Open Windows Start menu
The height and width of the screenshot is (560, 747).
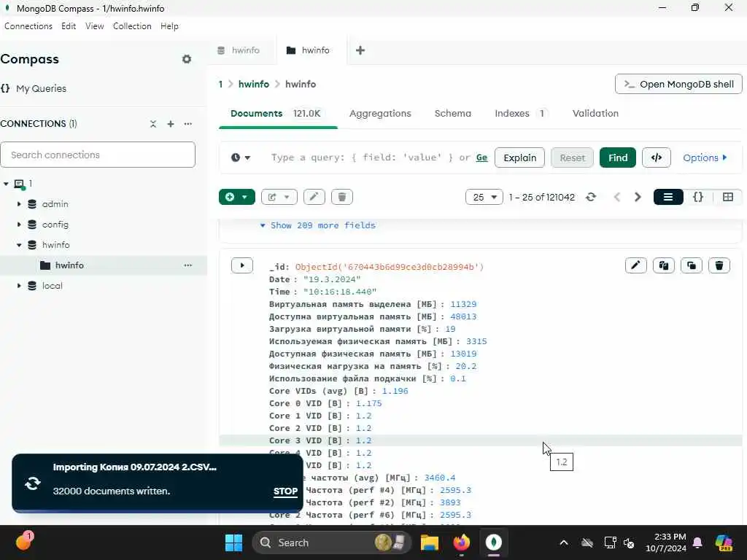(233, 542)
